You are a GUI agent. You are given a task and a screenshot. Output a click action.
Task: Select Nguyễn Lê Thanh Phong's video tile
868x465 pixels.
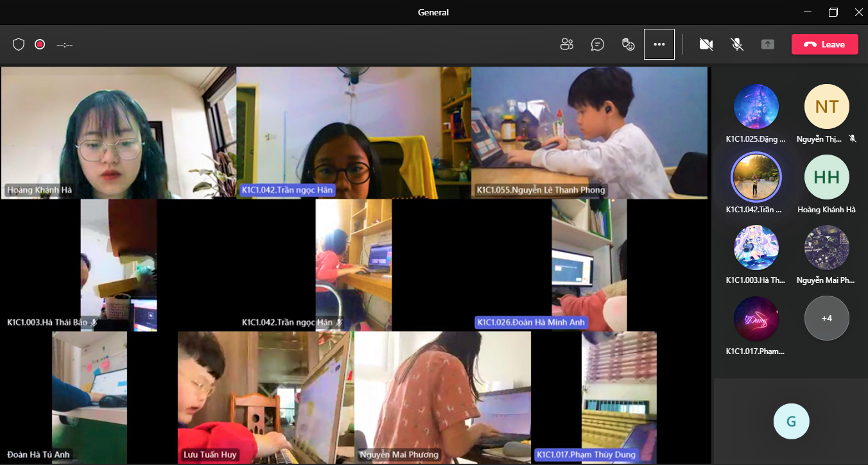point(589,132)
